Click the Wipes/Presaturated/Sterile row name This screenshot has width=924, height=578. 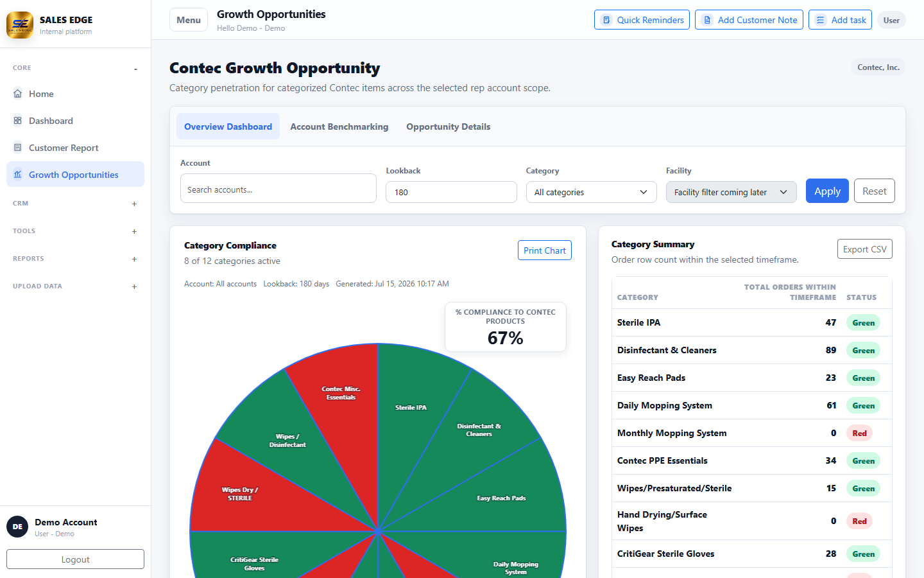pyautogui.click(x=674, y=488)
